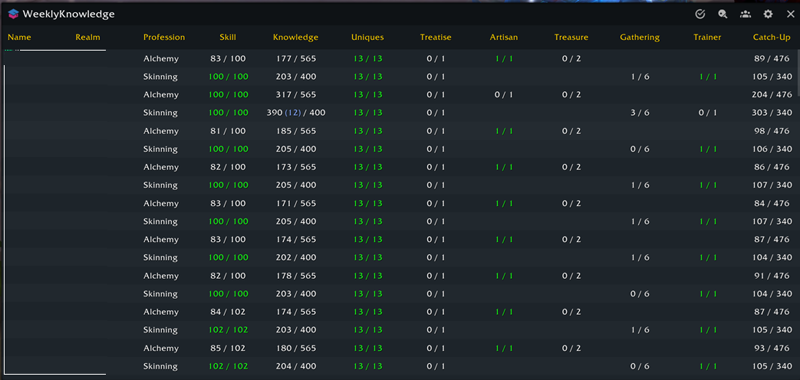
Task: Select catch-up cell "98 / 476"
Action: 772,131
